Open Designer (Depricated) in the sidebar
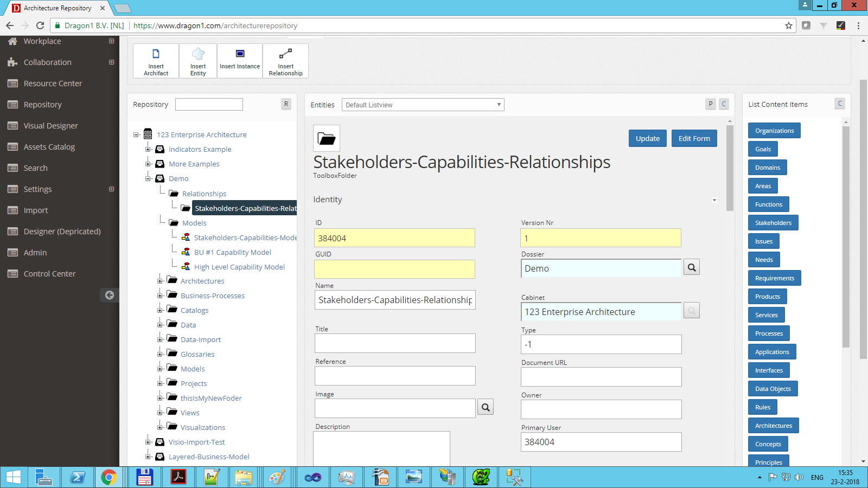This screenshot has width=868, height=488. click(62, 232)
